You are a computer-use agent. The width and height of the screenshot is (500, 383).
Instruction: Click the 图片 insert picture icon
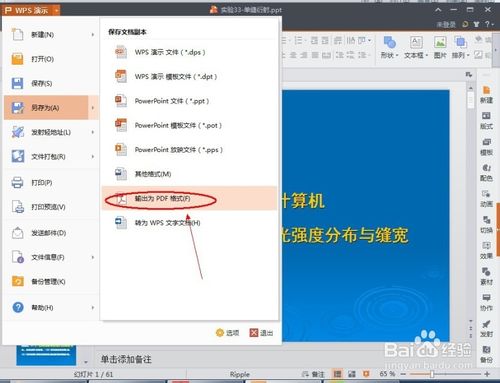(x=440, y=47)
